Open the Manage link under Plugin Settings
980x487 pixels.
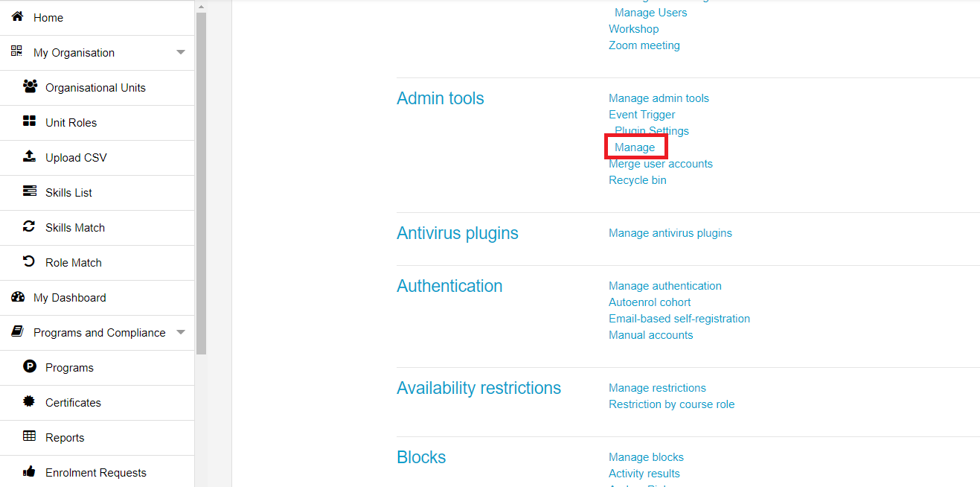click(635, 147)
